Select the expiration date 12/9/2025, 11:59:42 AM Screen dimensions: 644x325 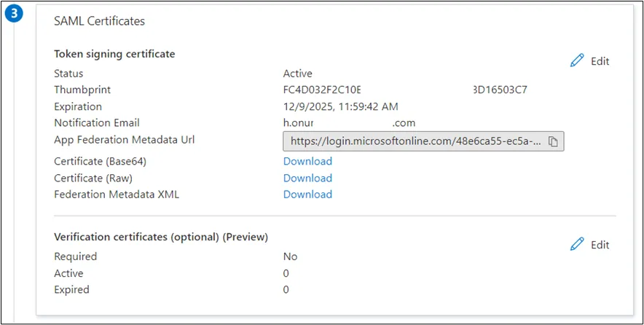click(340, 106)
